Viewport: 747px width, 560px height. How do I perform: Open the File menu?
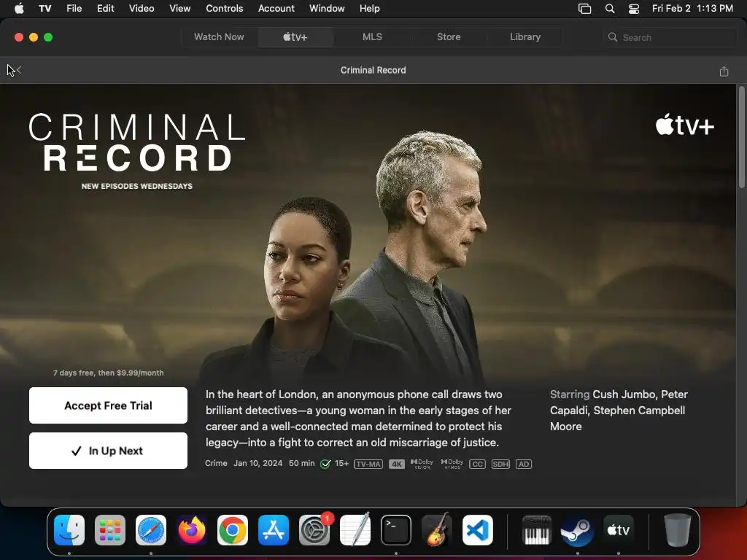(74, 9)
